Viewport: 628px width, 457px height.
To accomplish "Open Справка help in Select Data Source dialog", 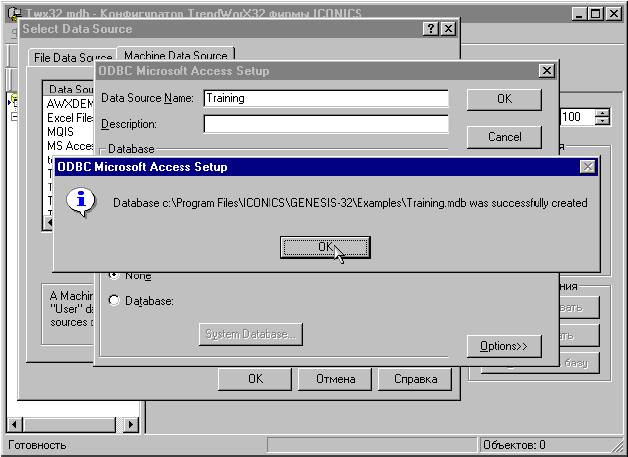I will coord(415,379).
